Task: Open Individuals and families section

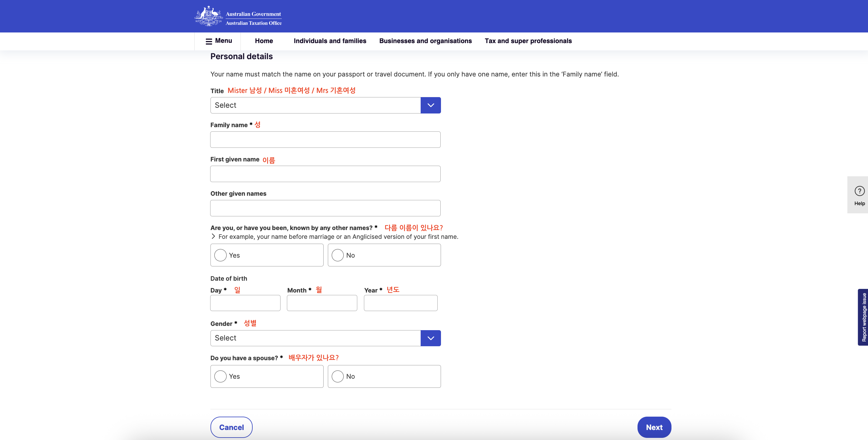Action: 330,41
